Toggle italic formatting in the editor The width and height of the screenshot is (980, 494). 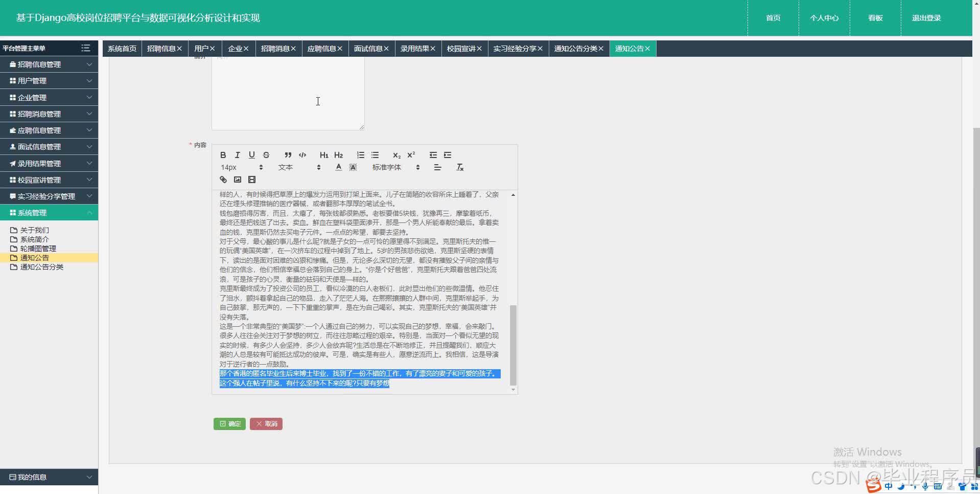click(237, 155)
